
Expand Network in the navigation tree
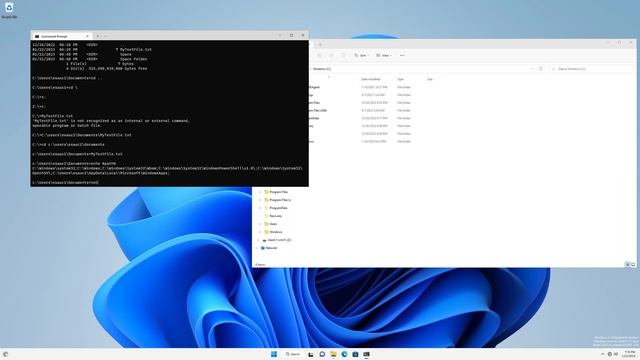pyautogui.click(x=256, y=248)
